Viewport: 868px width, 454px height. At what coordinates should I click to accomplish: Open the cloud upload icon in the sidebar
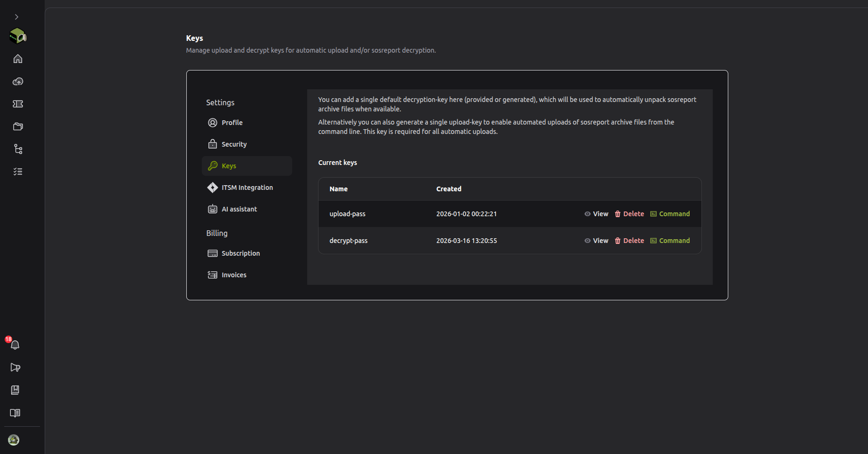tap(18, 81)
